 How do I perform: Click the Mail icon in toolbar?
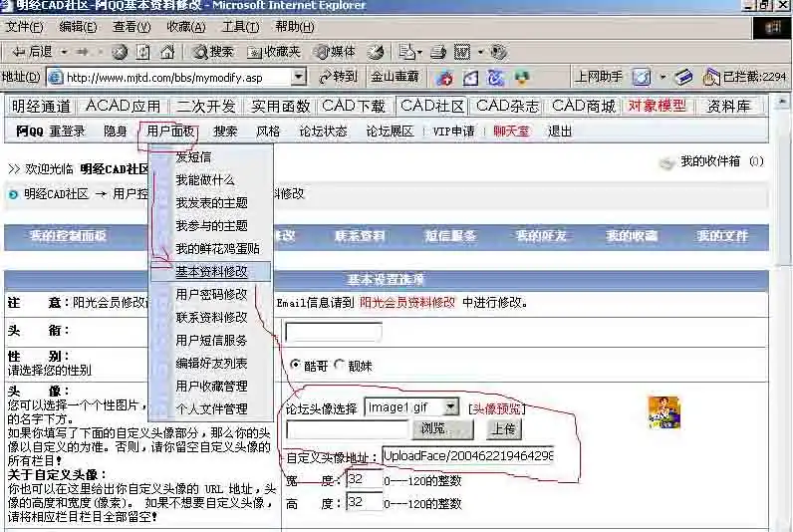[406, 52]
